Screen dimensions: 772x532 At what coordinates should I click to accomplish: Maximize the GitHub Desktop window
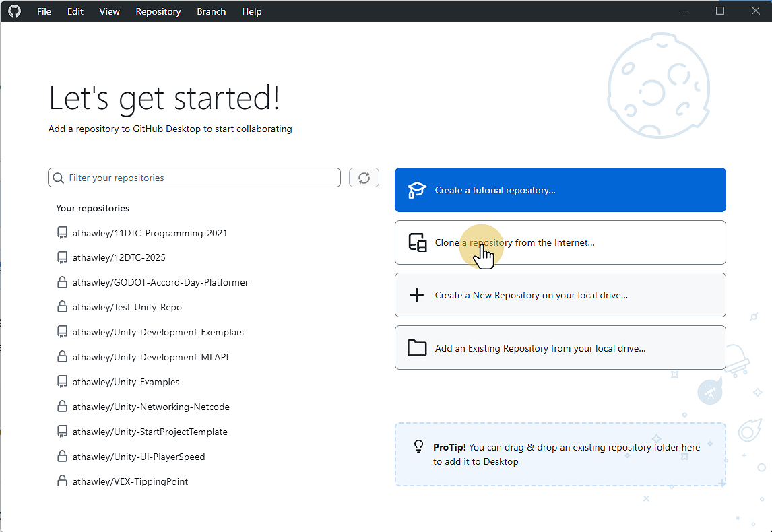[x=719, y=11]
